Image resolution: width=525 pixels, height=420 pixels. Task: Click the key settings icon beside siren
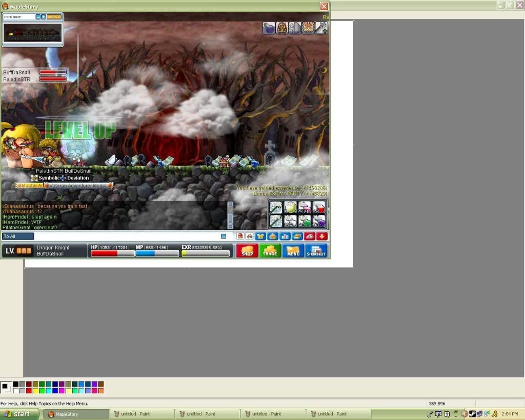pos(250,236)
